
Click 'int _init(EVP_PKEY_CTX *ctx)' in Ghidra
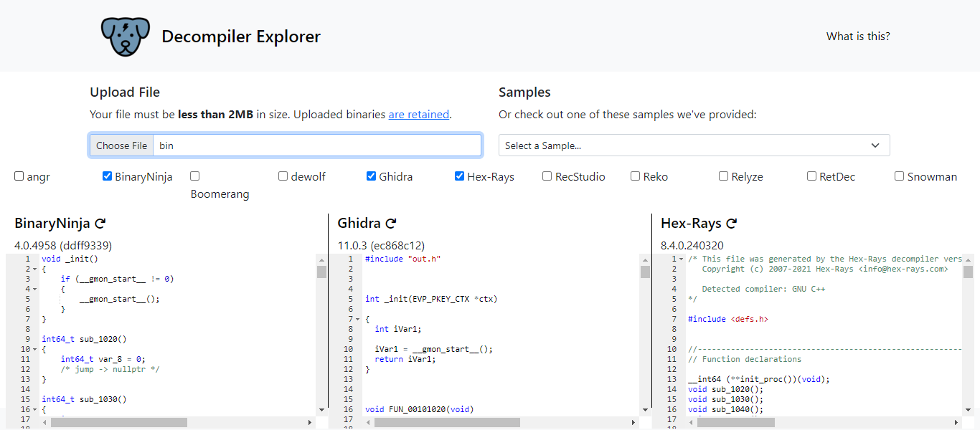[x=431, y=299]
